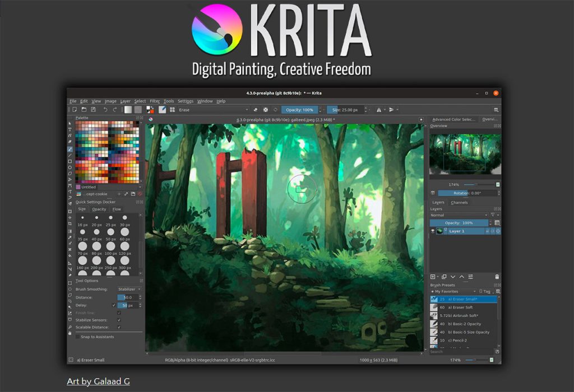Select the Ellipse shape tool
574x392 pixels.
[x=70, y=167]
